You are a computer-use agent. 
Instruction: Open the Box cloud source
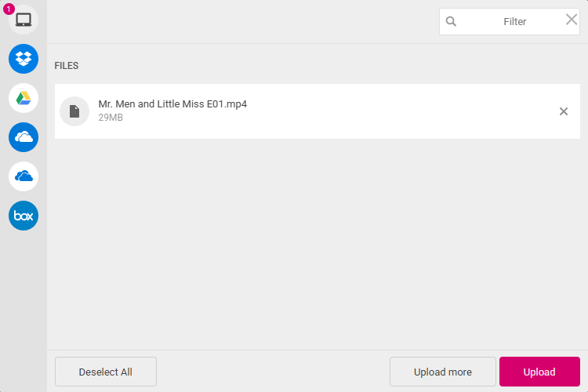click(x=24, y=216)
